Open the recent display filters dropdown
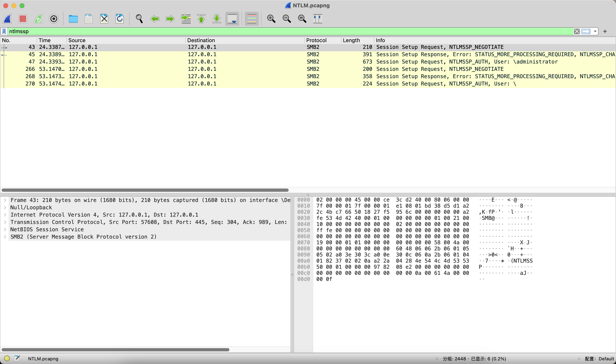Image resolution: width=616 pixels, height=364 pixels. 595,31
